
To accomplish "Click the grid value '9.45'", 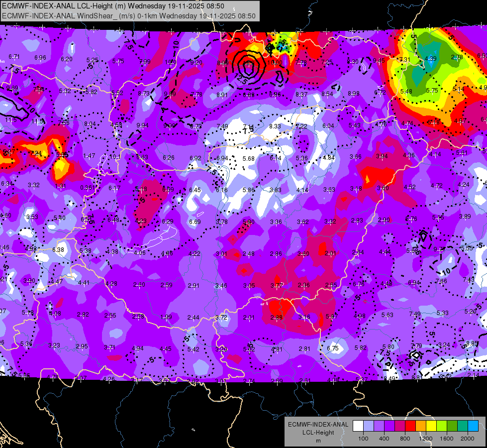I will click(x=379, y=61).
